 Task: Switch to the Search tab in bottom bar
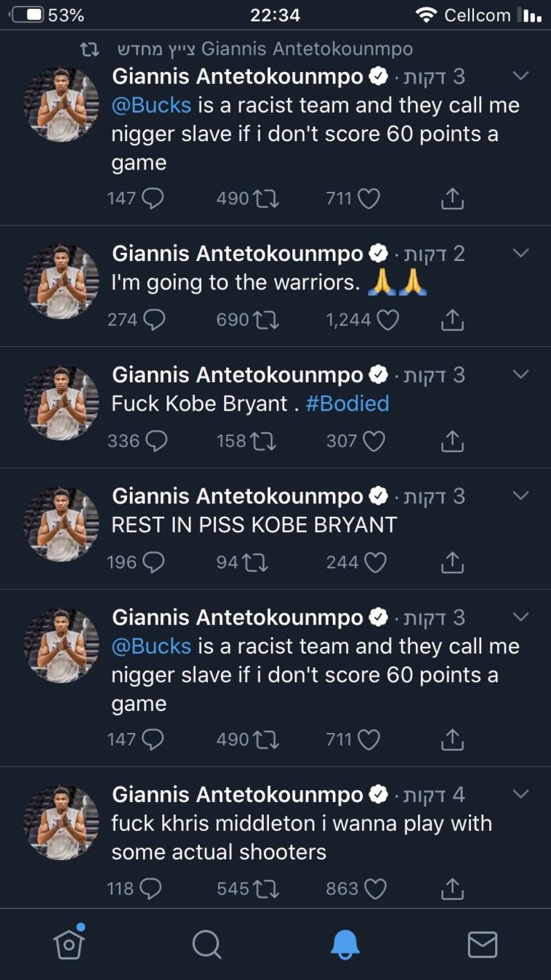click(206, 945)
